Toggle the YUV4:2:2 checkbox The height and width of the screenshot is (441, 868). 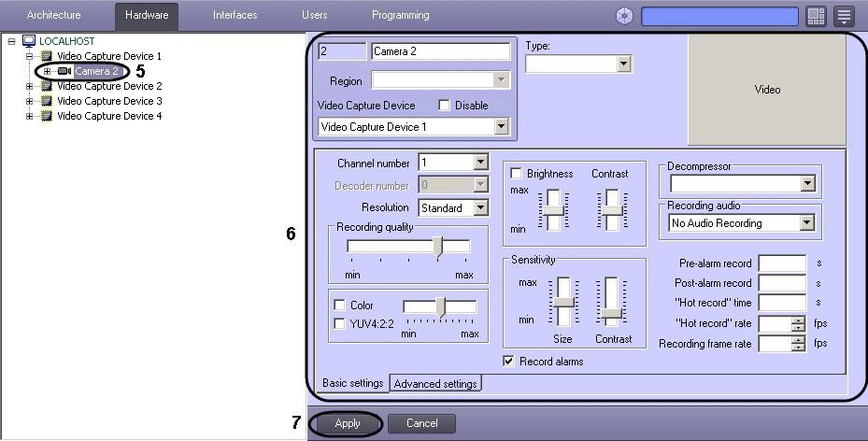pyautogui.click(x=339, y=323)
